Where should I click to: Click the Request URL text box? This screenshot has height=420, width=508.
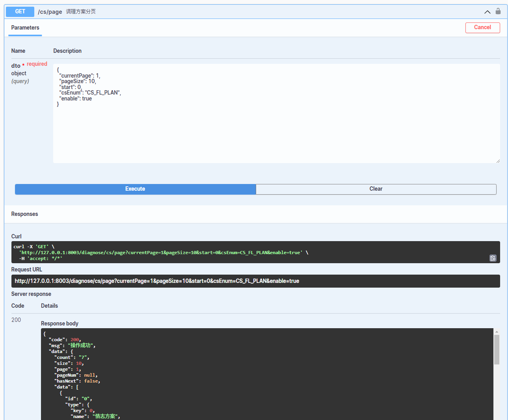[255, 281]
